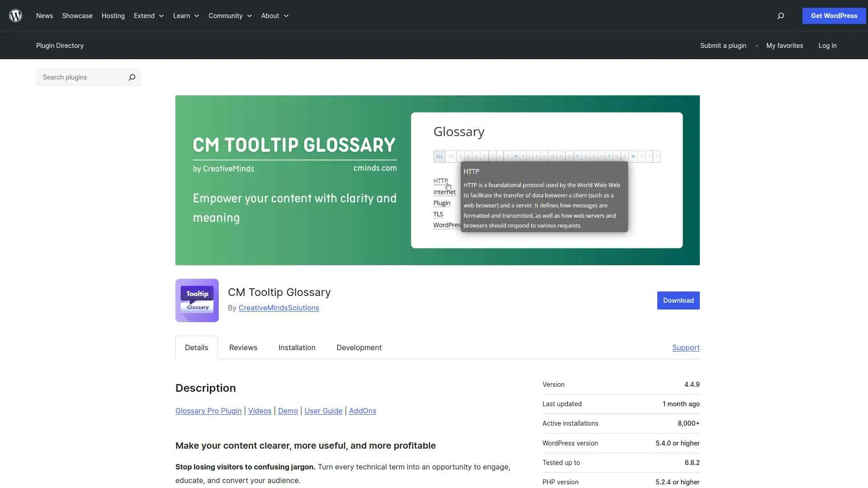
Task: Open the Glossary Pro Plugin link
Action: pos(208,411)
